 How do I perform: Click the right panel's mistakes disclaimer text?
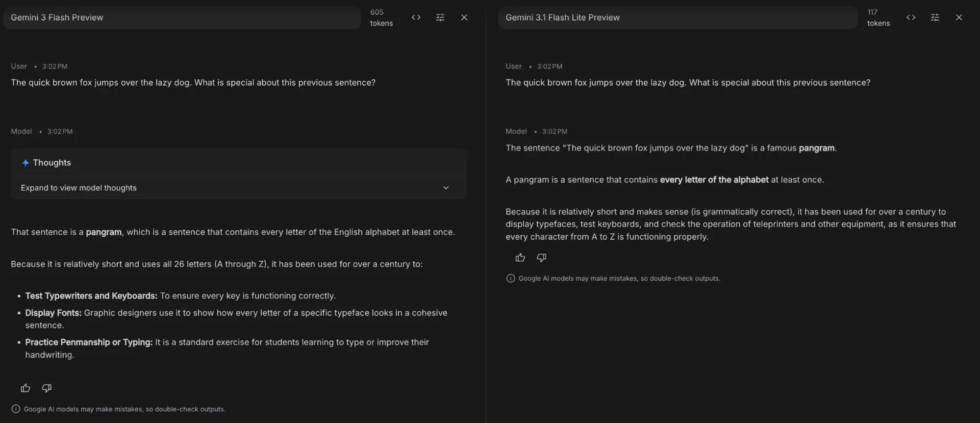[x=619, y=278]
